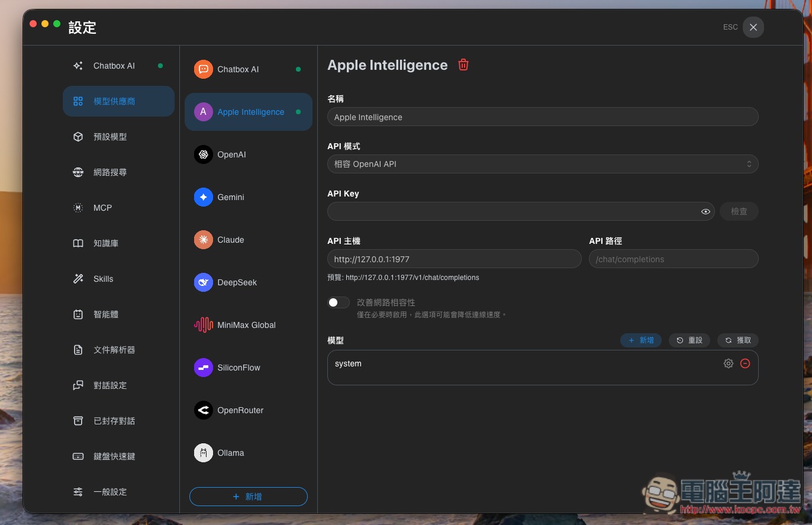Viewport: 812px width, 525px height.
Task: Open 預設模型 settings section
Action: pos(118,137)
